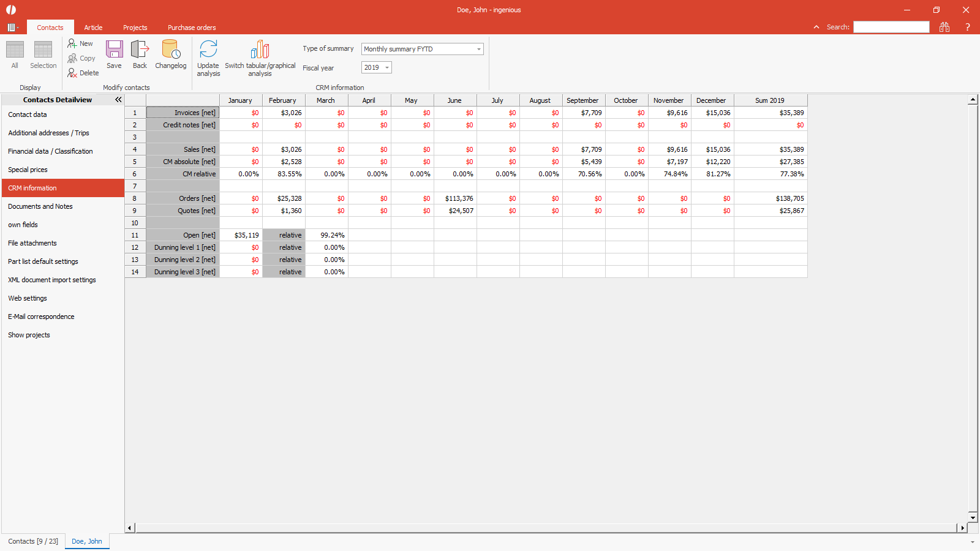Open the help question mark icon
Viewport: 980px width, 551px height.
[967, 27]
